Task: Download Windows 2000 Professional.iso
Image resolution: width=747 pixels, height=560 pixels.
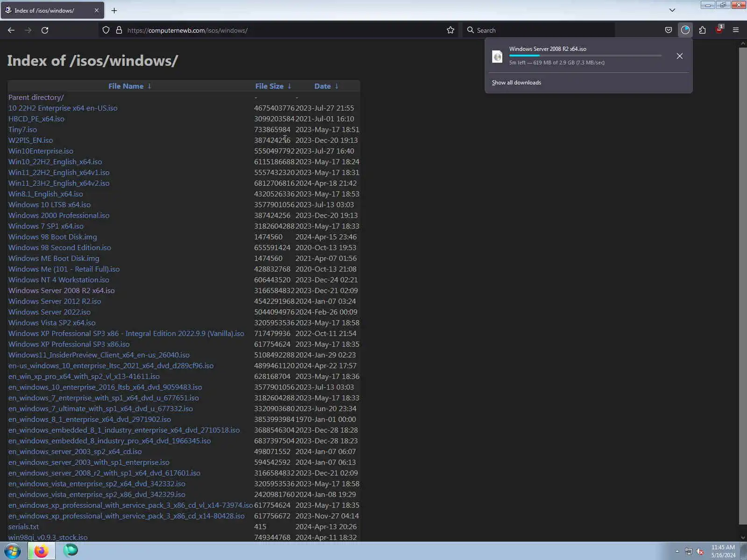Action: coord(59,216)
